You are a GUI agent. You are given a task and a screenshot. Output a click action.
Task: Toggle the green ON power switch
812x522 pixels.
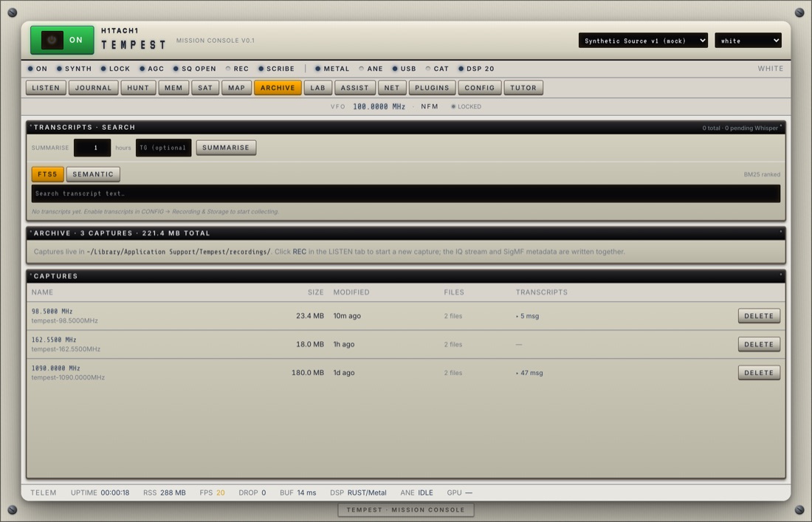[x=62, y=40]
